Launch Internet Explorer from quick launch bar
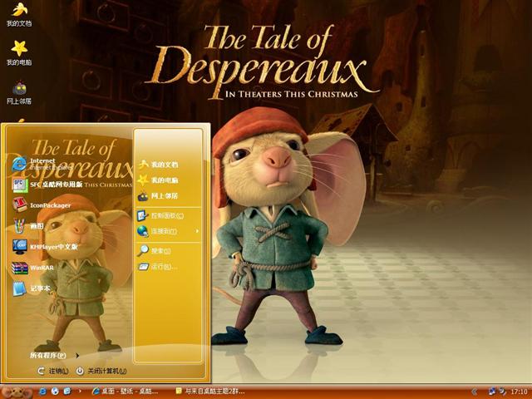This screenshot has width=532, height=399. point(42,392)
